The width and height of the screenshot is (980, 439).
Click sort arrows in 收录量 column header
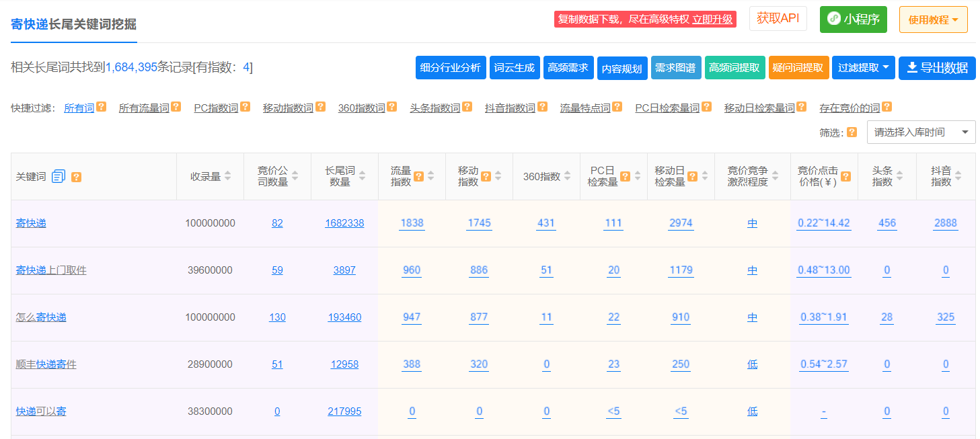[228, 176]
